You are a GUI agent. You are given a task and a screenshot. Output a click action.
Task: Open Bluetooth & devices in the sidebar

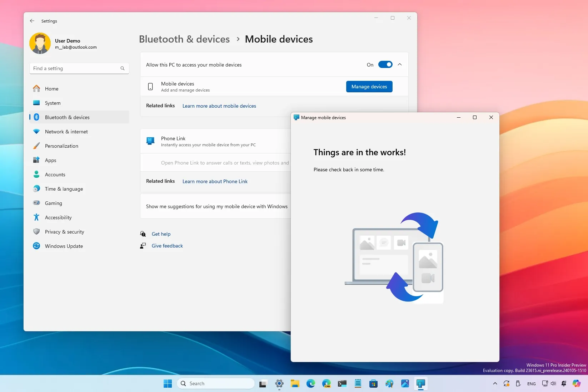coord(68,117)
